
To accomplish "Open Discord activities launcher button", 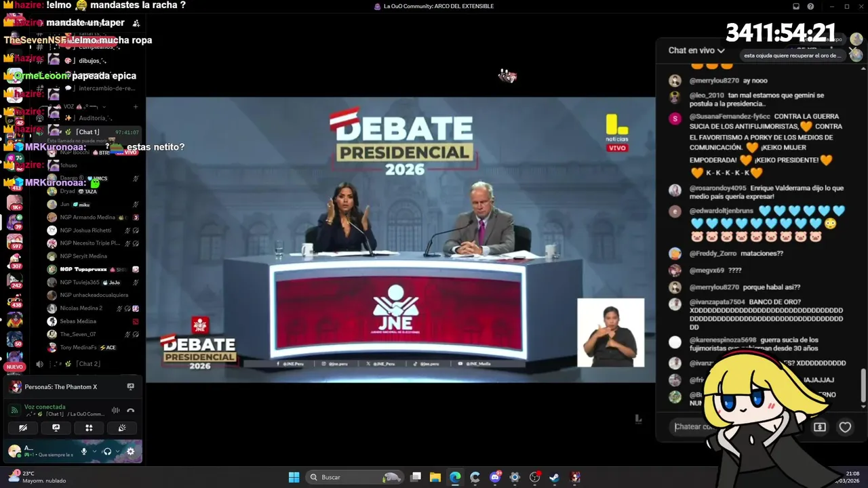I will tap(89, 428).
